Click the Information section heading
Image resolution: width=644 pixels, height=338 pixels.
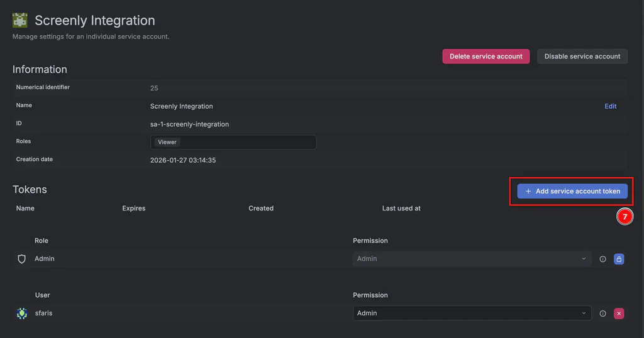[x=40, y=69]
